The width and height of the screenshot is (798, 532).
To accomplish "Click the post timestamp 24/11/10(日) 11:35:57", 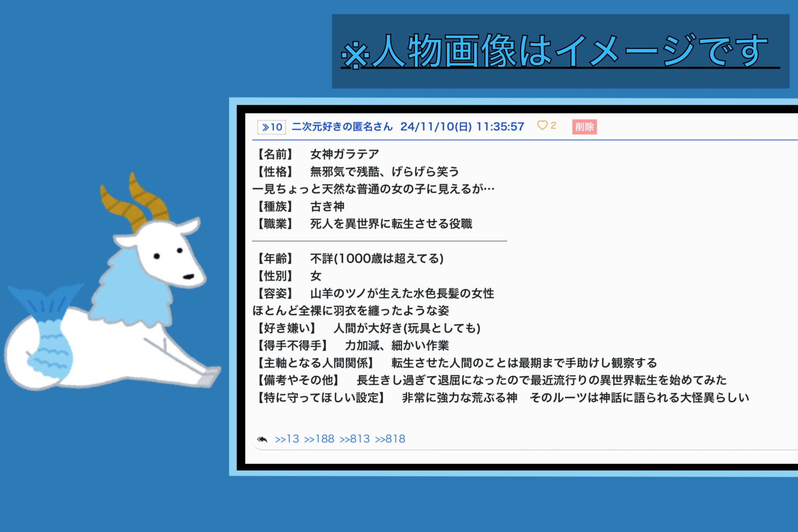I will click(462, 127).
